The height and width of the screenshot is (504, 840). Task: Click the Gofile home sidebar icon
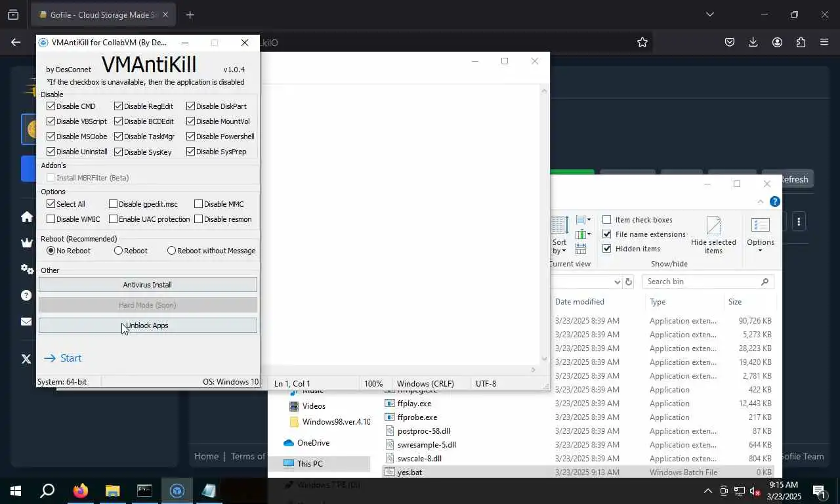coord(26,217)
